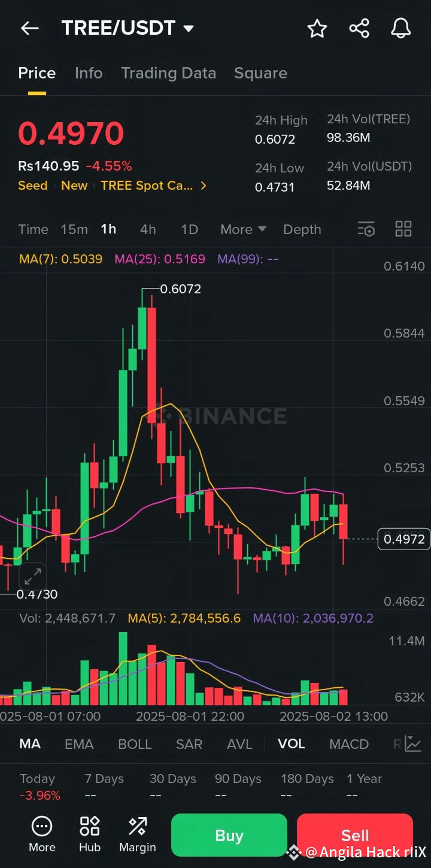This screenshot has width=431, height=868.
Task: Tap the 0.6072 high price label on chart
Action: click(x=181, y=289)
